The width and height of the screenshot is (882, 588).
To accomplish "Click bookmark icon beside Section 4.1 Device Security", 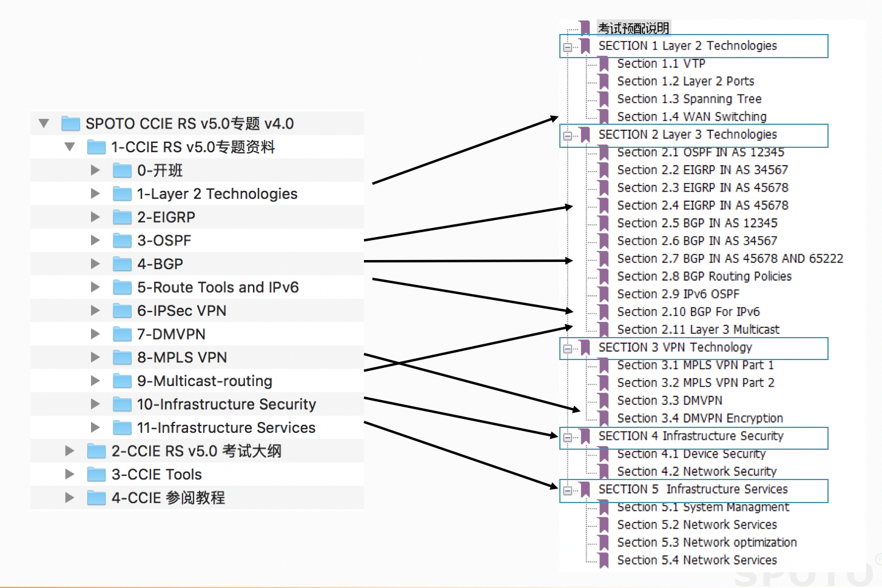I will (x=604, y=455).
